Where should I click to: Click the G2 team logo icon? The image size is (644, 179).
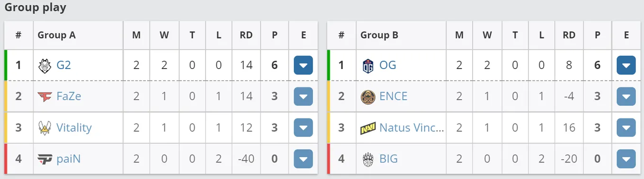click(x=45, y=65)
